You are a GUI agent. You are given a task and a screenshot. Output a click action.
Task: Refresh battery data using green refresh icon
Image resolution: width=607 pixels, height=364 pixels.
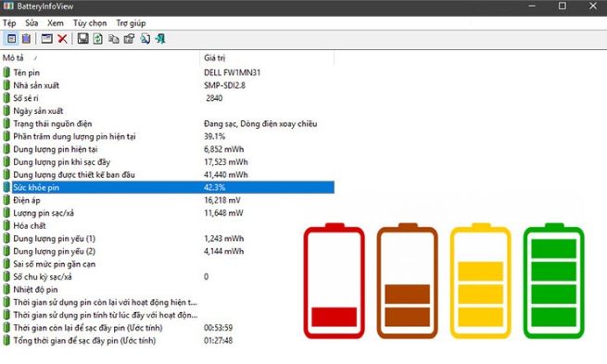click(x=98, y=39)
